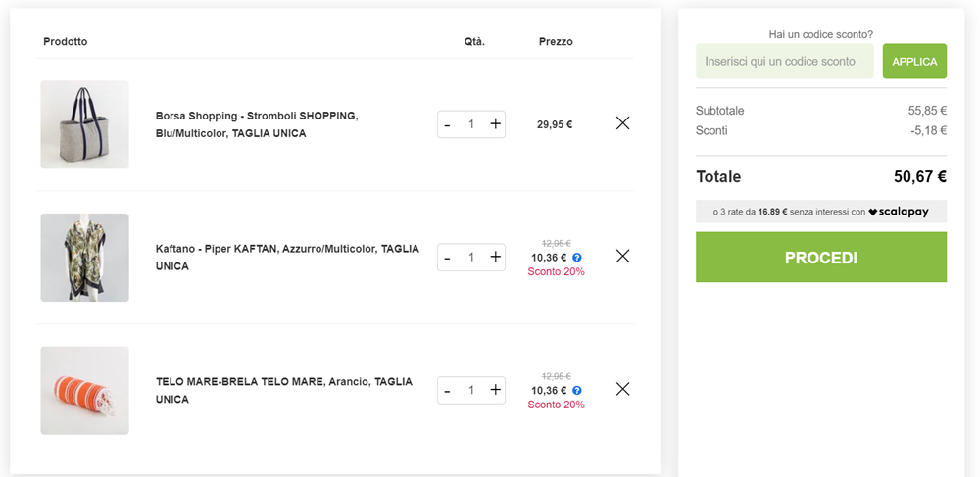The width and height of the screenshot is (980, 477).
Task: Click the total amount '50,67 €'
Action: tap(920, 176)
